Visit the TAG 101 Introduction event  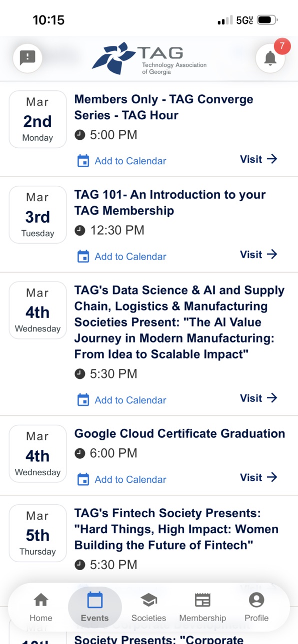pyautogui.click(x=258, y=255)
